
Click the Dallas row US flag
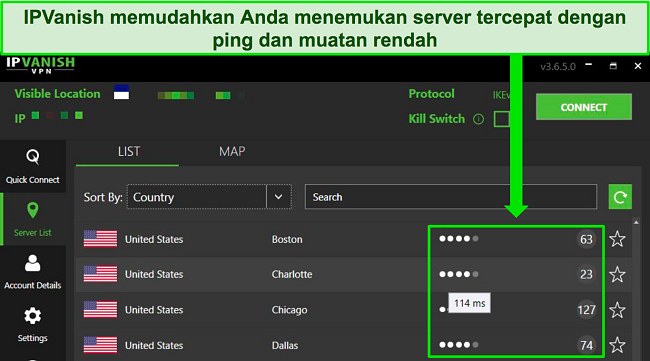tap(100, 345)
